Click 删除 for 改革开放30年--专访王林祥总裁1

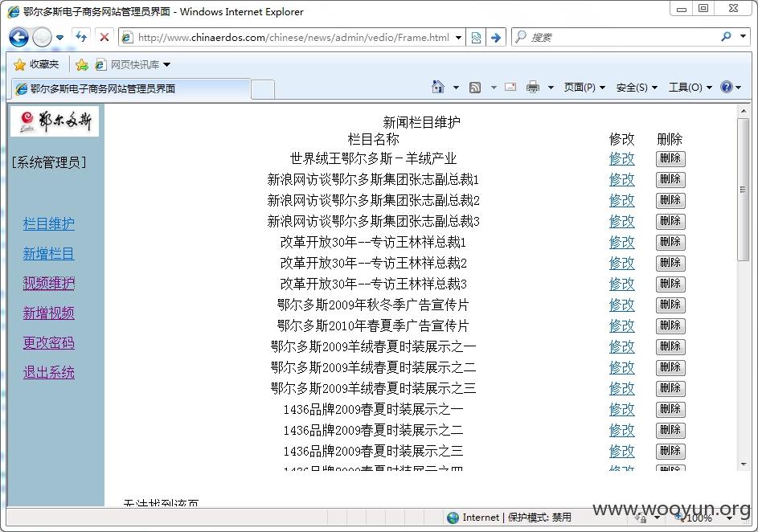point(670,242)
